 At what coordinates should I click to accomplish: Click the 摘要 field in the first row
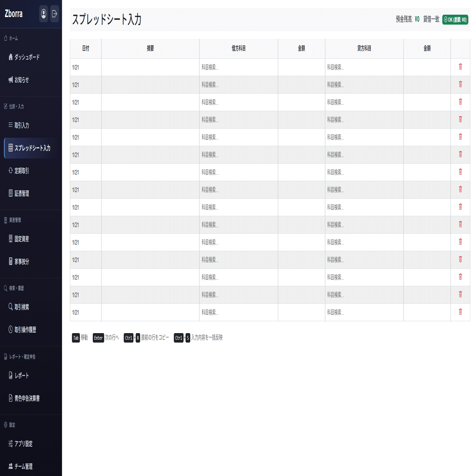(150, 67)
